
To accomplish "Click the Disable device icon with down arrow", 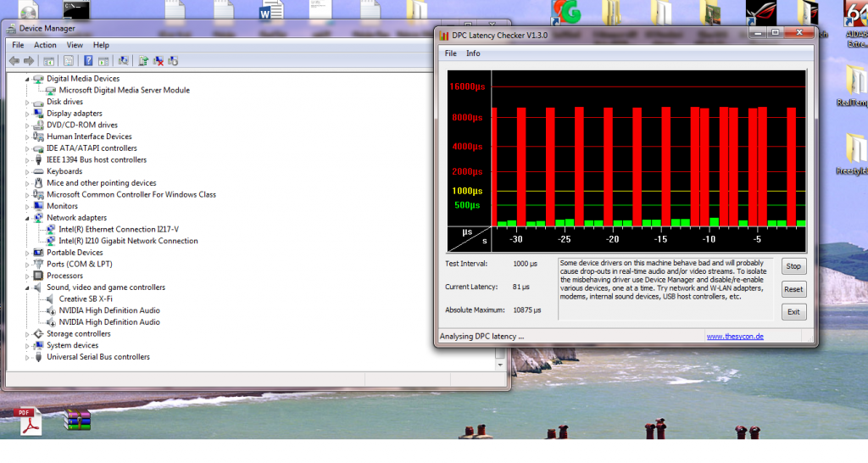I will pos(173,61).
